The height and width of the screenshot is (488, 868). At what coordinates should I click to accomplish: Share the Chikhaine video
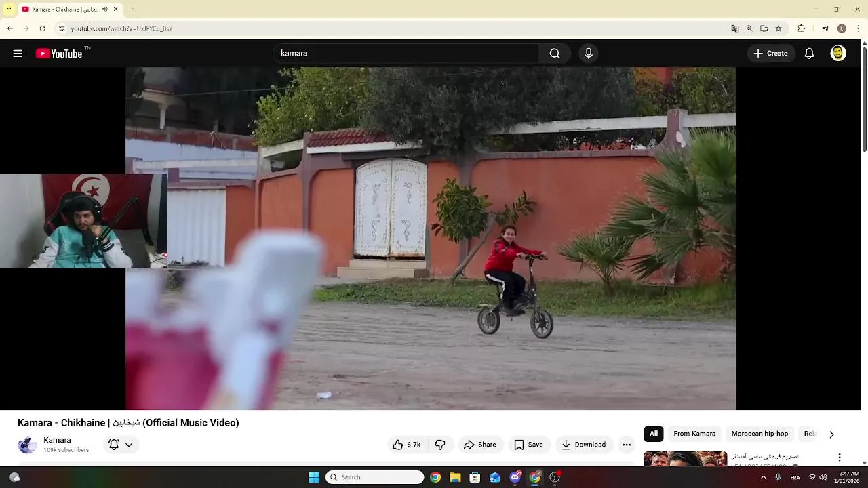click(480, 445)
